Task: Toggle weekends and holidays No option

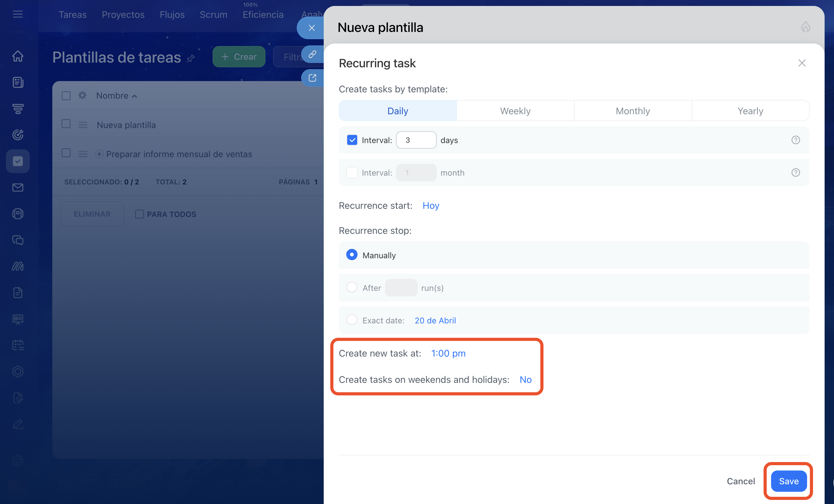Action: (x=525, y=379)
